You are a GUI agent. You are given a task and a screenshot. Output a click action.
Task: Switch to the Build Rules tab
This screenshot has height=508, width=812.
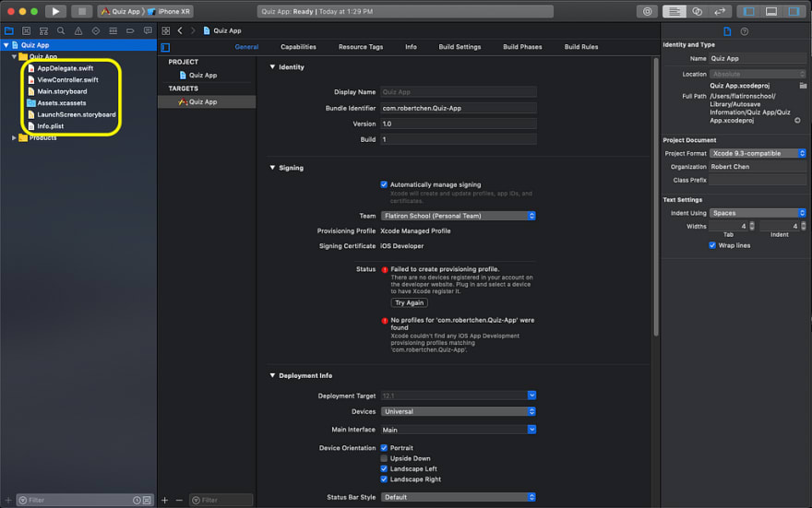pyautogui.click(x=581, y=46)
